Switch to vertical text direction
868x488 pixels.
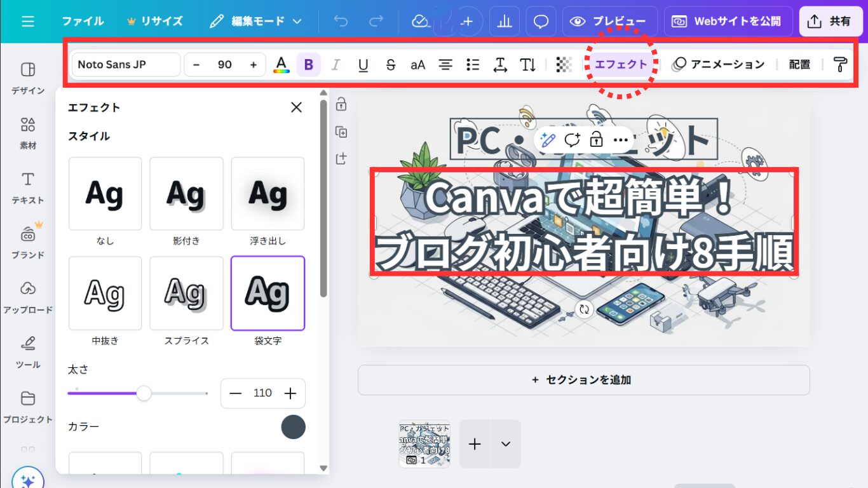[x=528, y=65]
